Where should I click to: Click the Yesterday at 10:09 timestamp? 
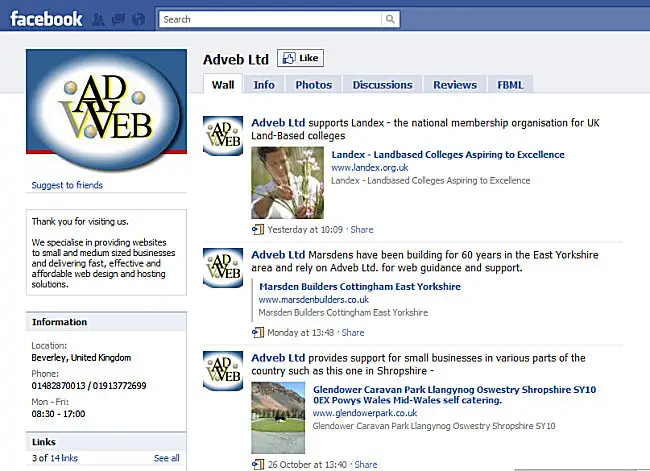[305, 230]
